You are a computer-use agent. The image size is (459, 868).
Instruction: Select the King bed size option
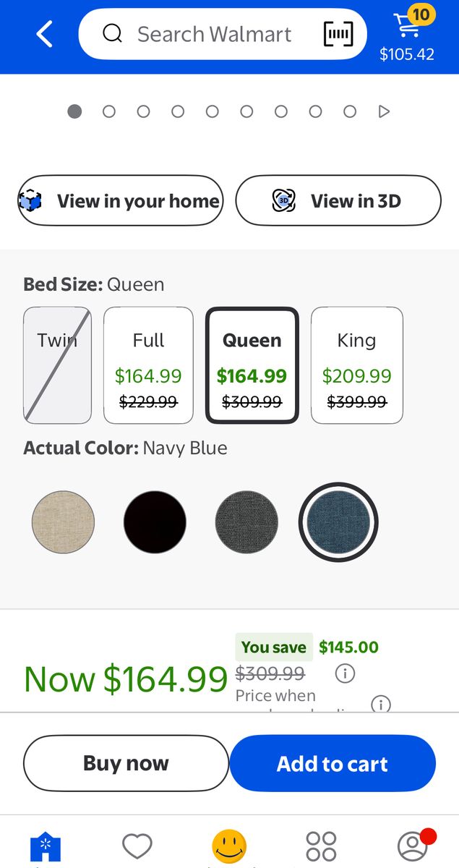(x=356, y=365)
